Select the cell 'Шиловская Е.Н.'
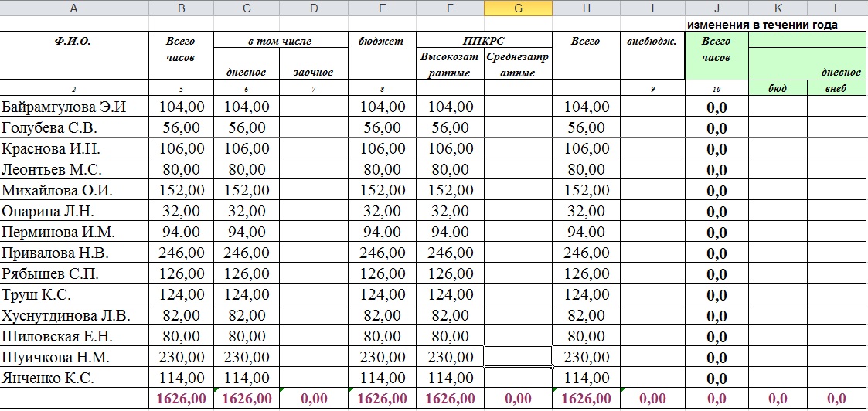Screen dimensions: 868x411 (74, 336)
